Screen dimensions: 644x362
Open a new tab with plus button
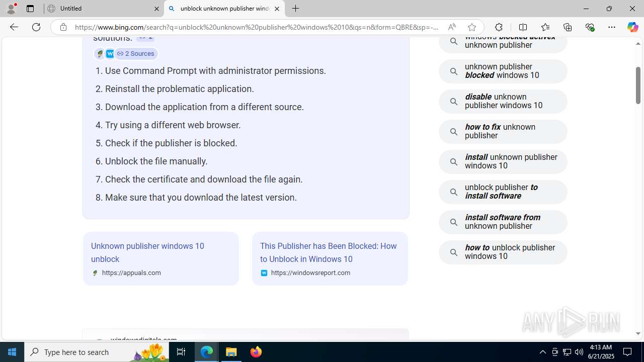[296, 9]
